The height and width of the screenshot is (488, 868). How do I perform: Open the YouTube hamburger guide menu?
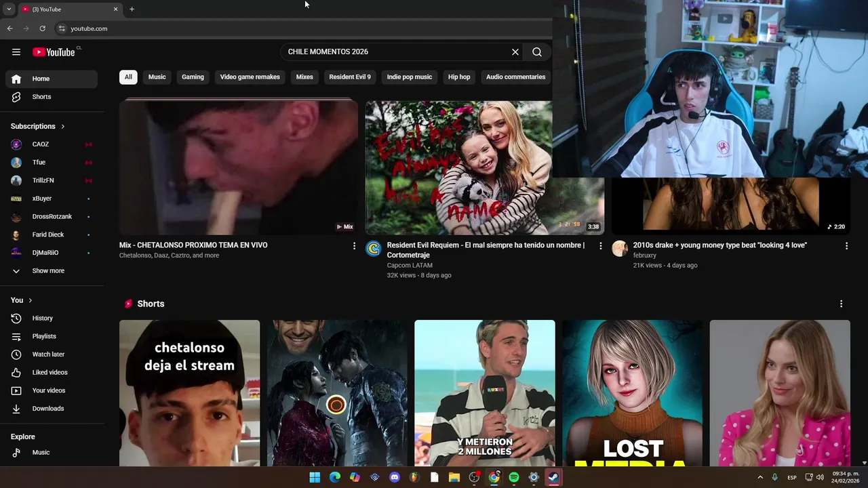[x=16, y=52]
